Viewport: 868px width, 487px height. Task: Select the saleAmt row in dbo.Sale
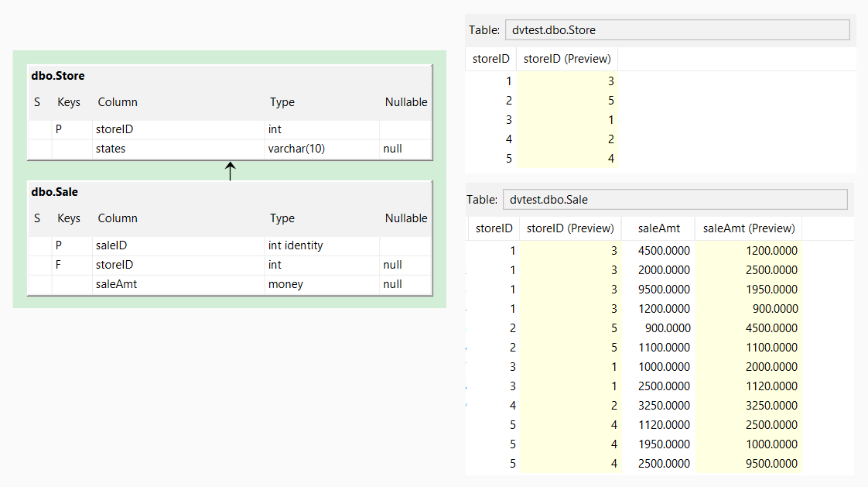tap(230, 284)
